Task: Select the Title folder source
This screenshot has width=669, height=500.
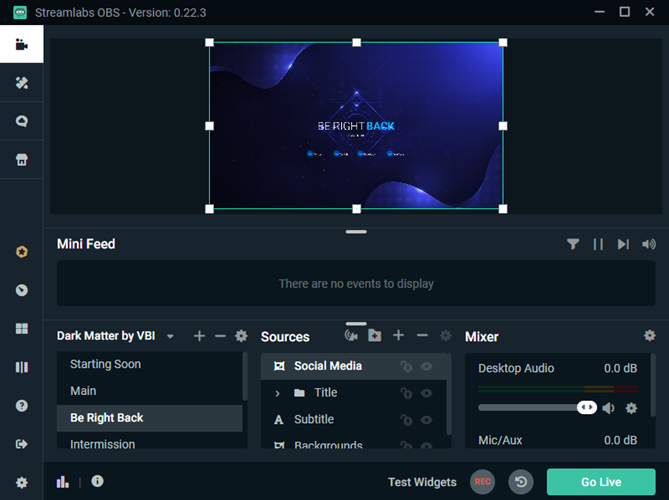Action: (354, 393)
